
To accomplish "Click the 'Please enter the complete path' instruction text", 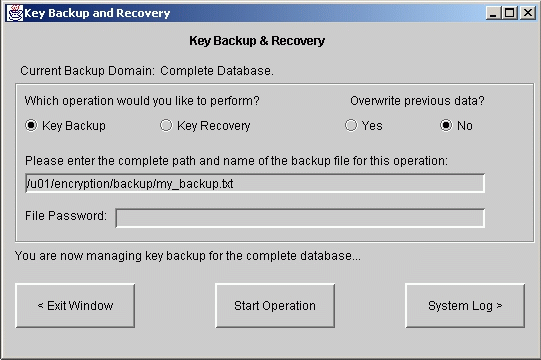I will [236, 161].
